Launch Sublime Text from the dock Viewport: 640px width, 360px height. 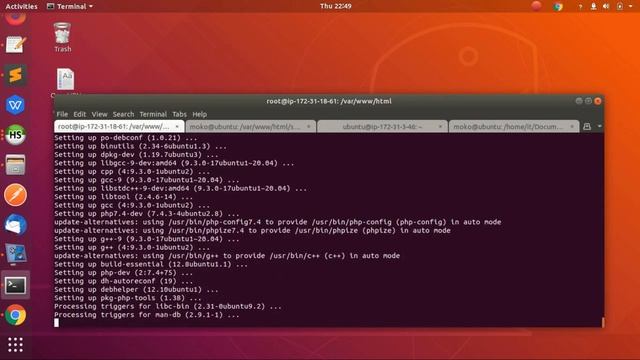[x=16, y=75]
